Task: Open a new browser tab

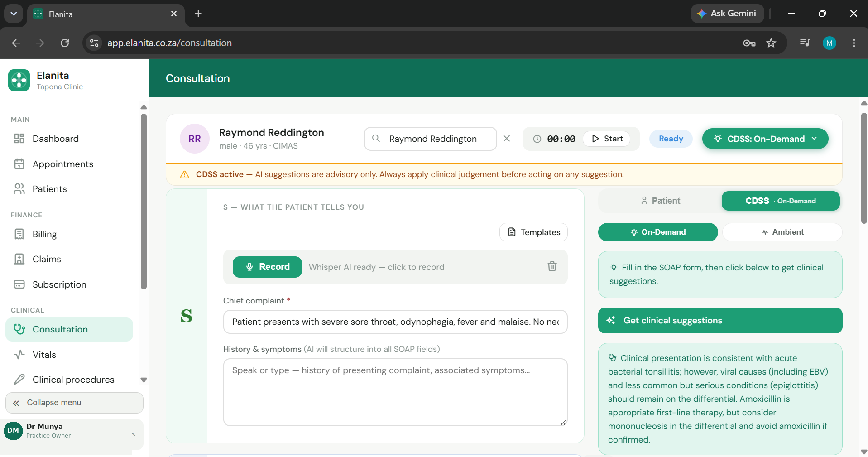Action: [198, 14]
